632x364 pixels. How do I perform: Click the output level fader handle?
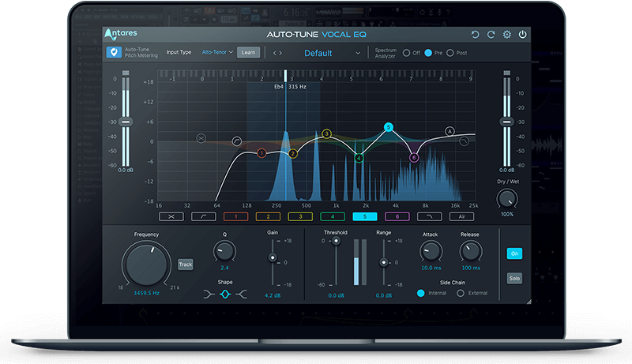point(506,122)
